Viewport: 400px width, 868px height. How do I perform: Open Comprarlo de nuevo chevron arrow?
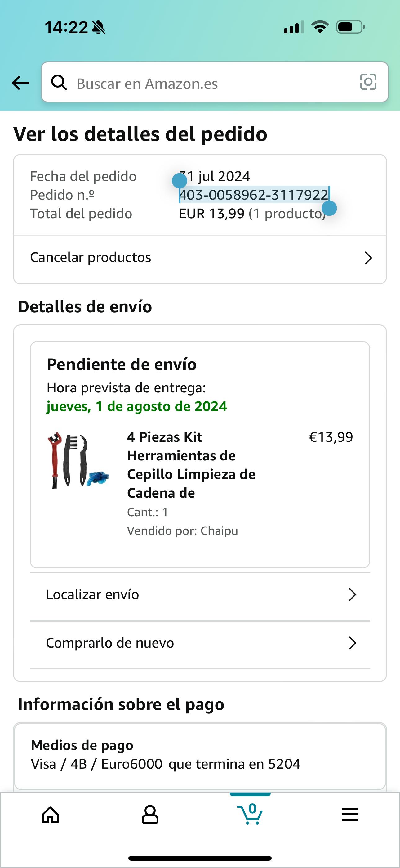pos(352,643)
